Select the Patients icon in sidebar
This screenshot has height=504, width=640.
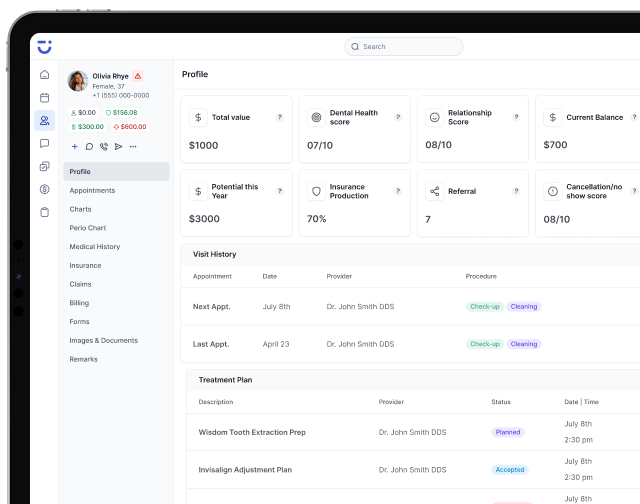[44, 120]
